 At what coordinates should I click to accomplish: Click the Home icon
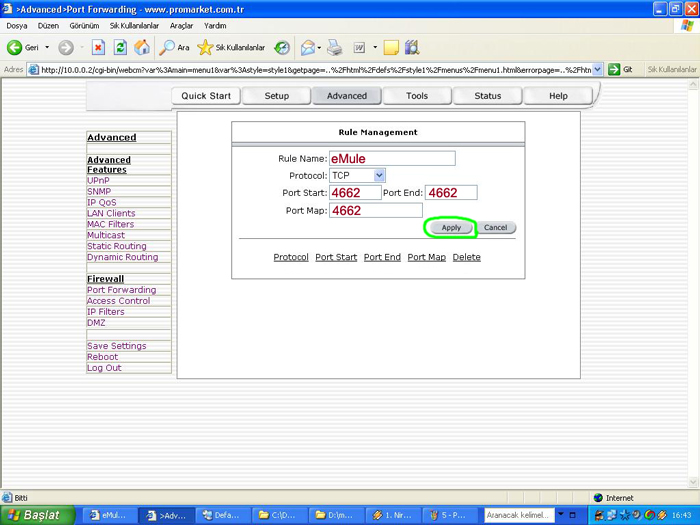pyautogui.click(x=142, y=47)
